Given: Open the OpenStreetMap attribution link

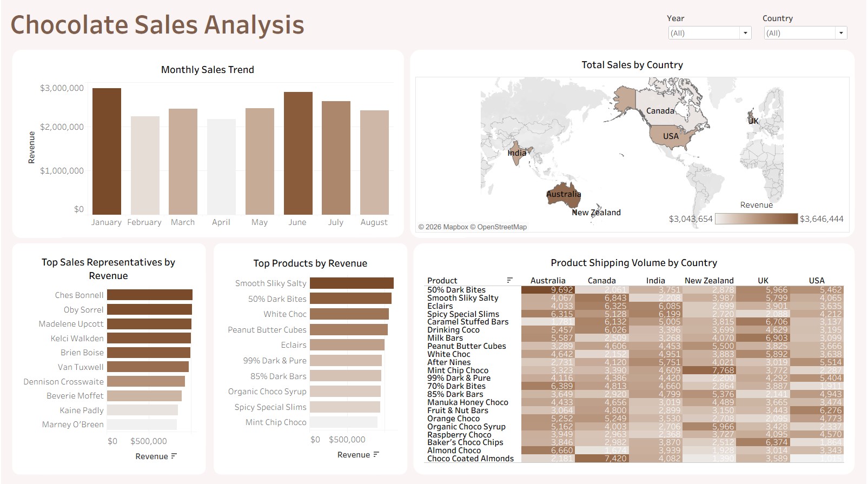Looking at the screenshot, I should coord(498,227).
